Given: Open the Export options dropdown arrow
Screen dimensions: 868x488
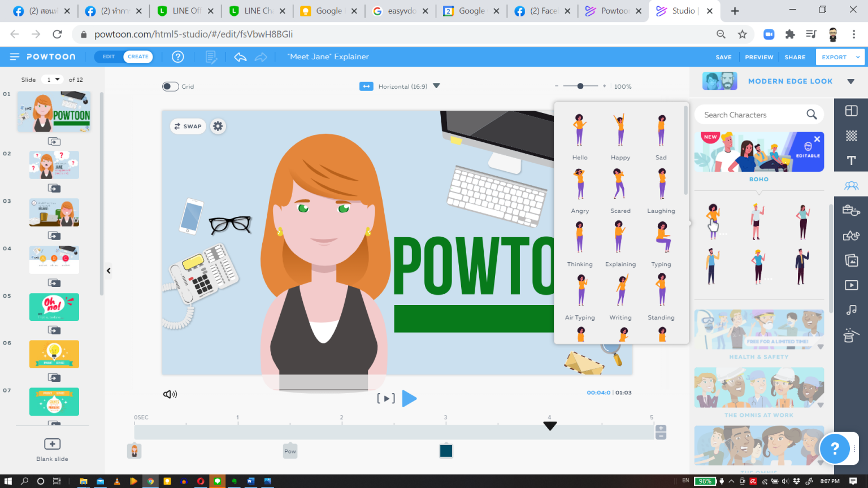Looking at the screenshot, I should click(x=858, y=57).
